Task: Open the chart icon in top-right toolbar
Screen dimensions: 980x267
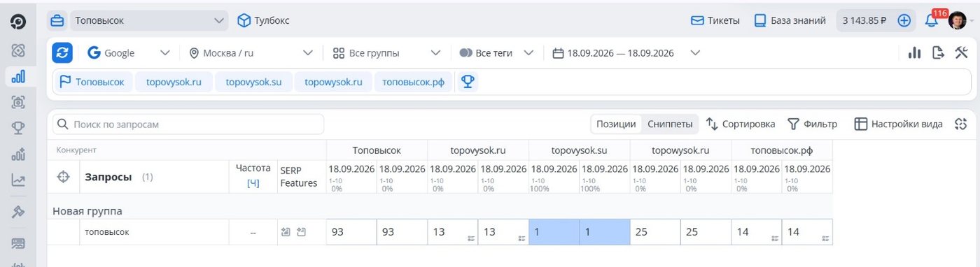Action: click(914, 52)
